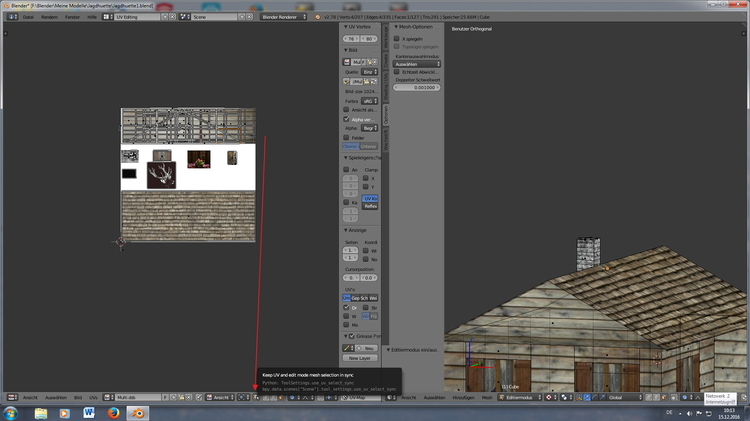Toggle the Echtzeit Abwickl... checkbox
The width and height of the screenshot is (750, 421).
[x=397, y=72]
